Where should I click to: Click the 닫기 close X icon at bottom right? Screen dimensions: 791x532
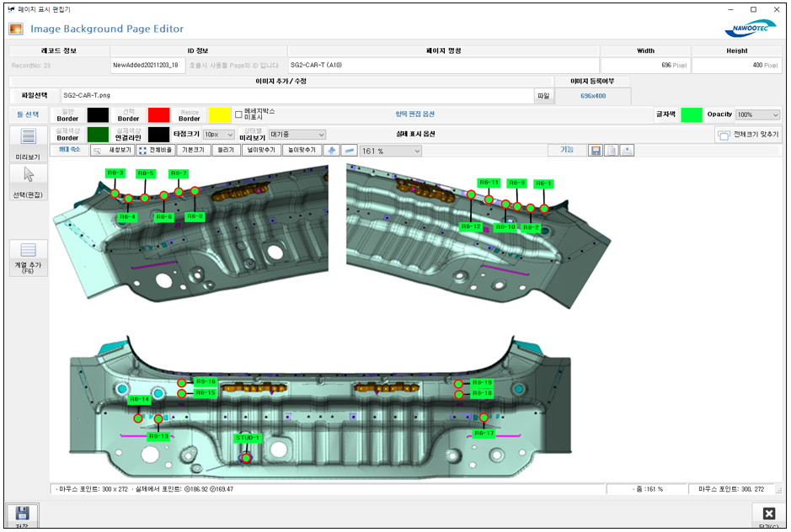pos(768,514)
